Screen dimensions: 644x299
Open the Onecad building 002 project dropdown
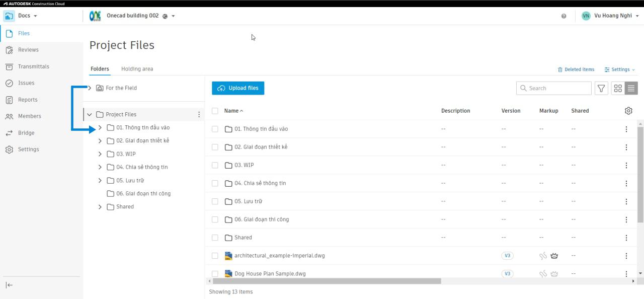[173, 16]
